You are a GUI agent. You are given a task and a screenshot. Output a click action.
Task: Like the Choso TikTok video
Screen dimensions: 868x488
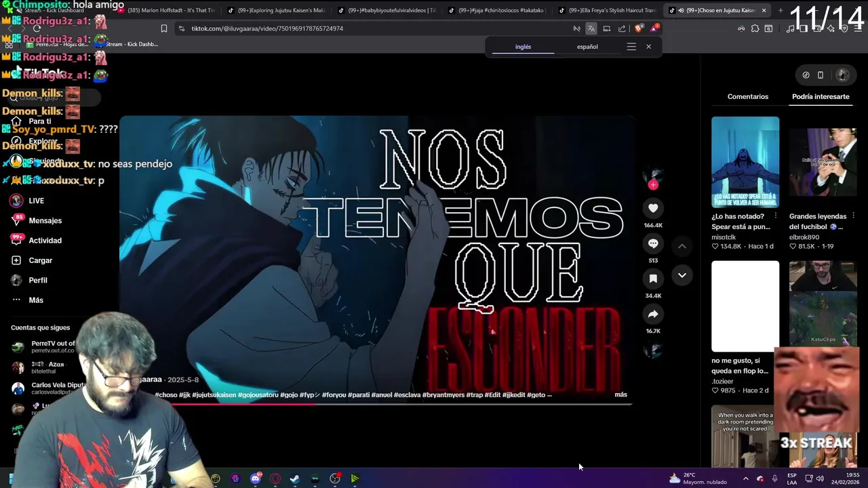click(x=653, y=209)
